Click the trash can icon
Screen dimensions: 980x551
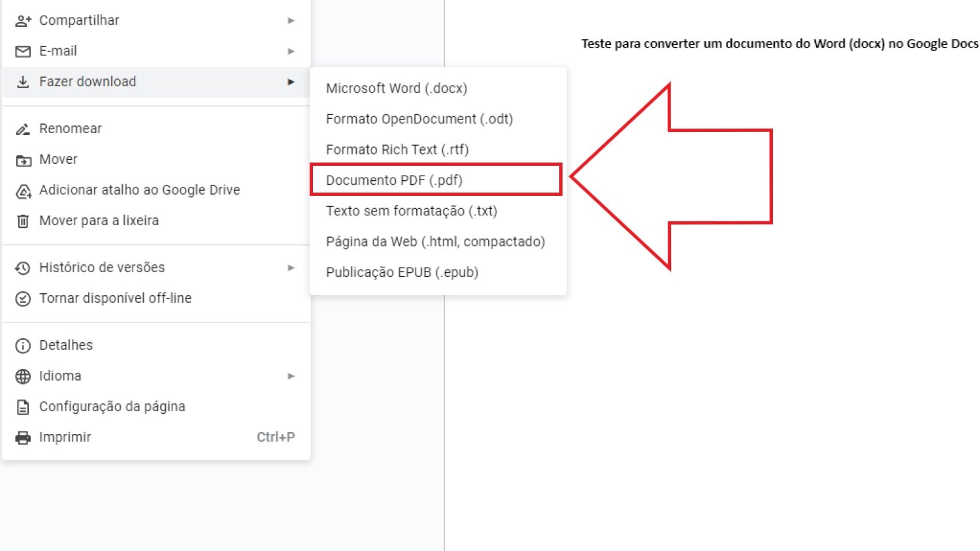[23, 221]
